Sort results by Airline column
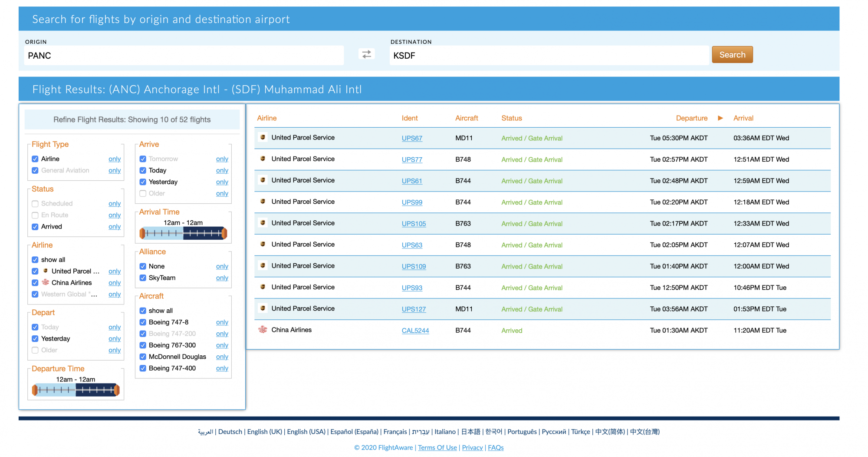Viewport: 868px width, 457px height. [x=267, y=118]
